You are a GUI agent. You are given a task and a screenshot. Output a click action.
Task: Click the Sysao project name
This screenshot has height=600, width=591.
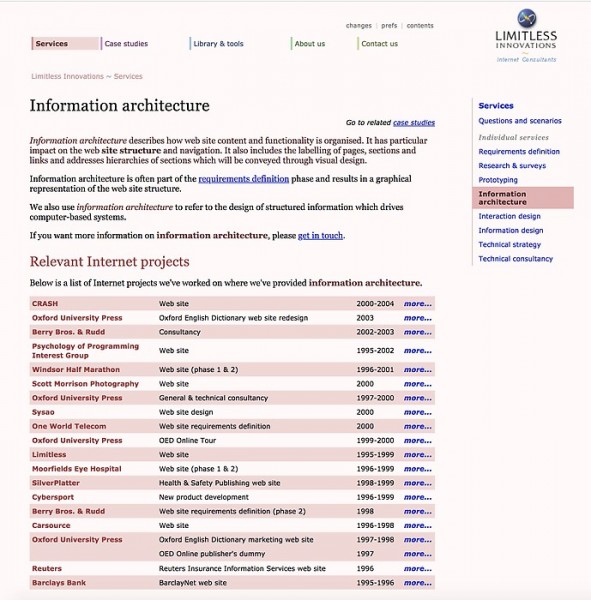point(43,412)
